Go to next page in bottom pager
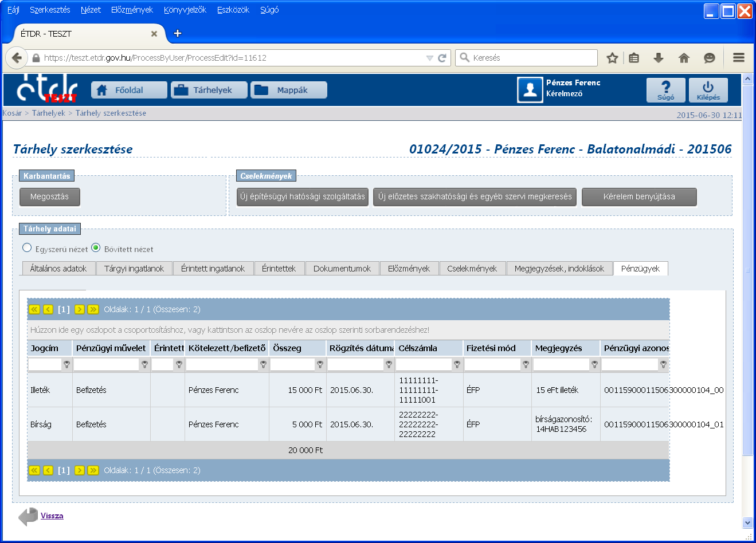The width and height of the screenshot is (756, 543). pyautogui.click(x=79, y=470)
